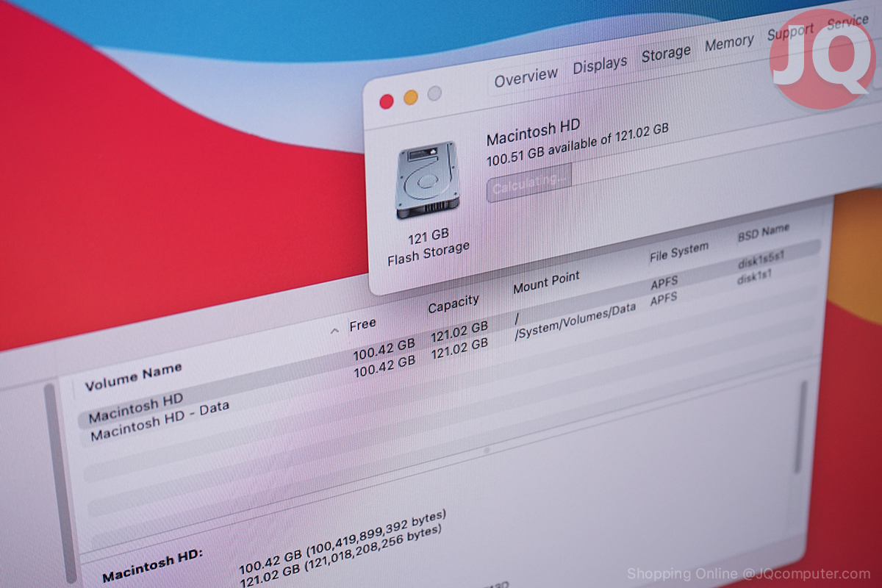
Task: Click the pane divider handle dot
Action: coord(485,451)
